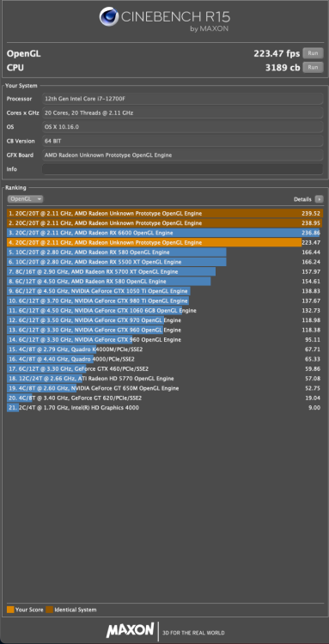Viewport: 329px width, 644px height.
Task: Select row 13 GTX 960 score 118.38
Action: [x=165, y=331]
